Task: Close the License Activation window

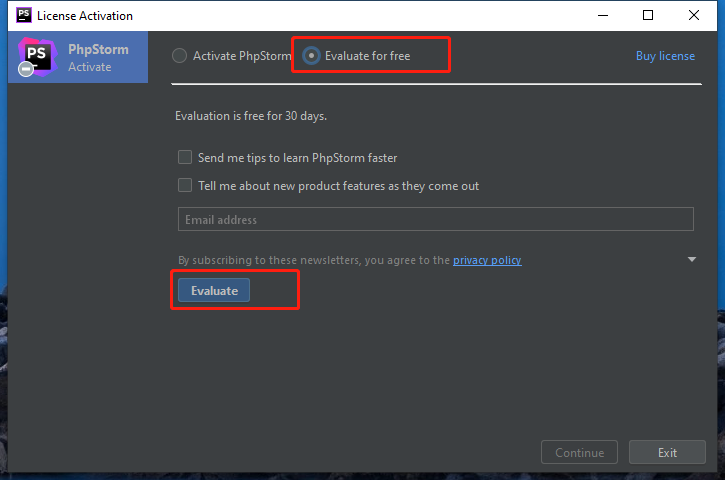Action: click(694, 15)
